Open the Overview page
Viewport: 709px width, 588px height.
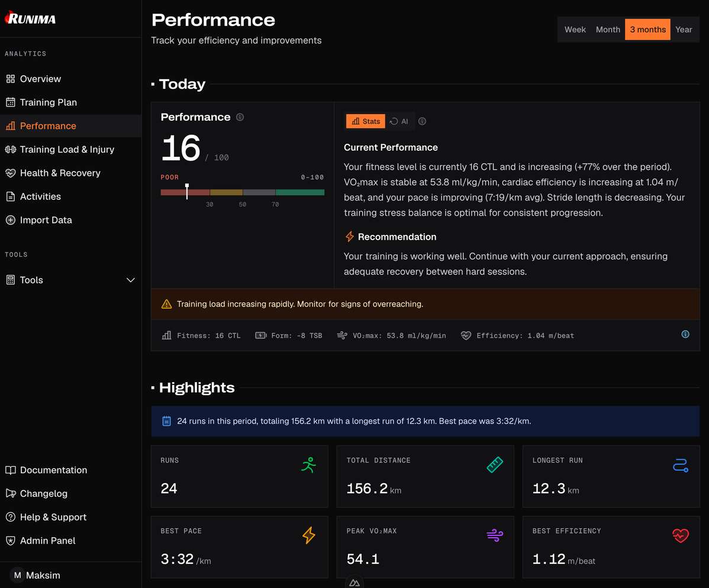(x=70, y=79)
